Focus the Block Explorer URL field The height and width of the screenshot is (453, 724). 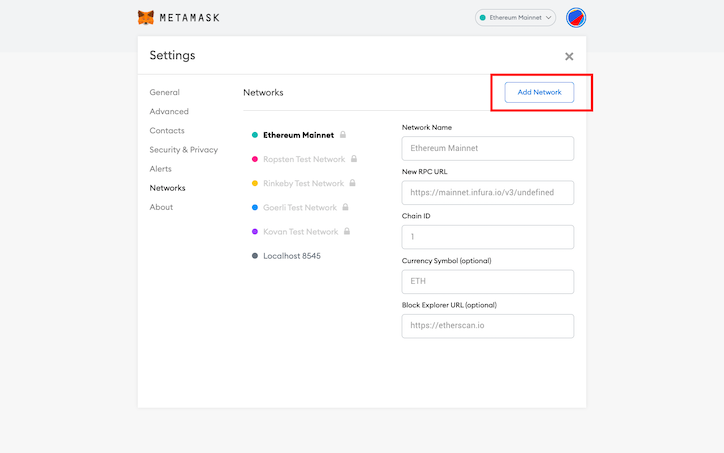pyautogui.click(x=488, y=326)
